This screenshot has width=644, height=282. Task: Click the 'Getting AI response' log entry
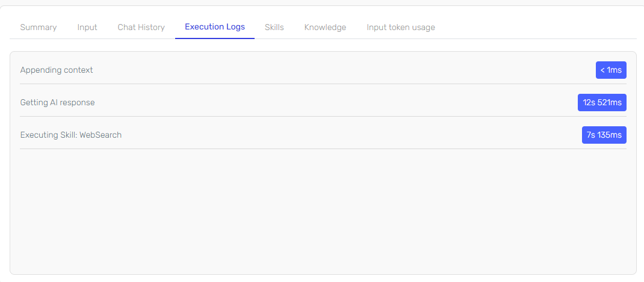click(323, 103)
